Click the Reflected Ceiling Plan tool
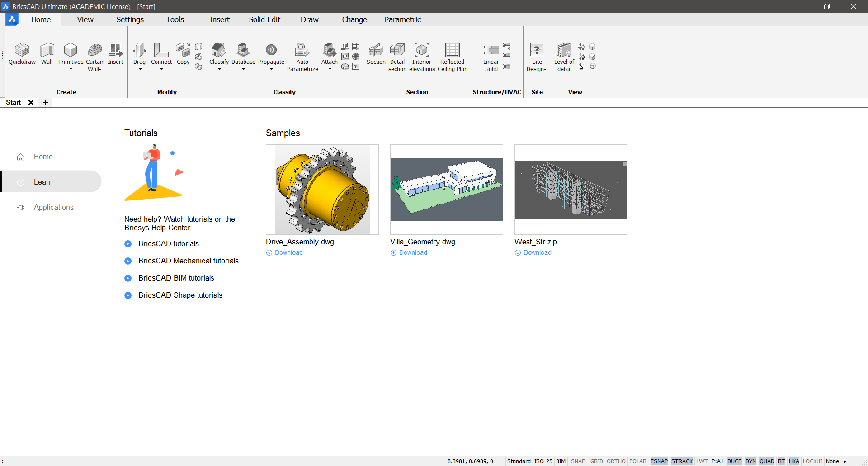The image size is (868, 466). point(453,57)
